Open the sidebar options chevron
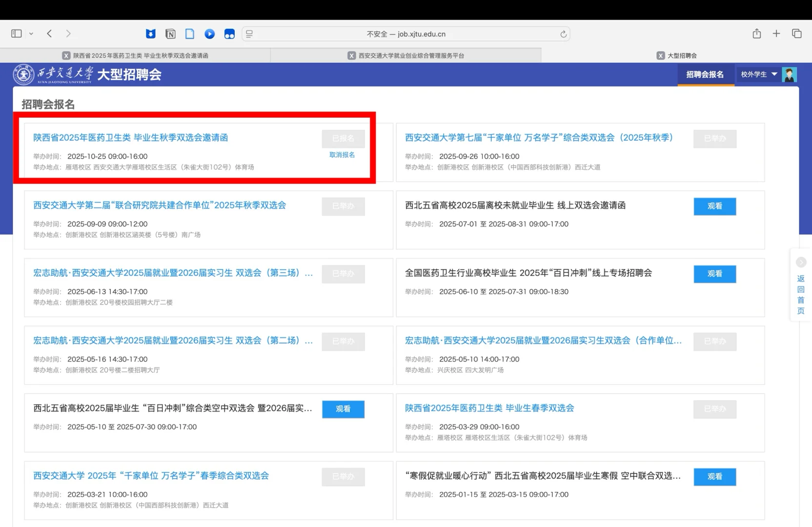Viewport: 812px width, 527px height. point(31,34)
